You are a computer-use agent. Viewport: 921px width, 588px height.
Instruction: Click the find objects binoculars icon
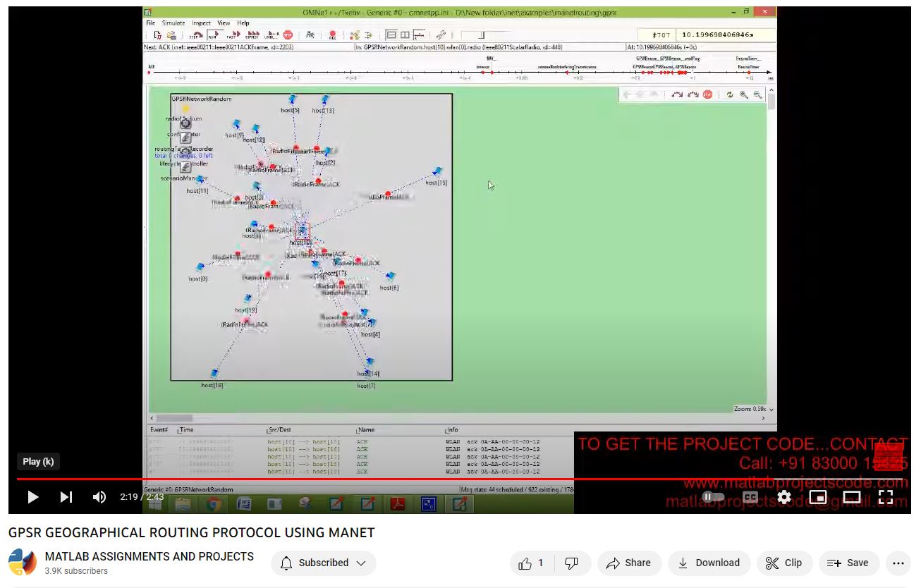tap(310, 35)
